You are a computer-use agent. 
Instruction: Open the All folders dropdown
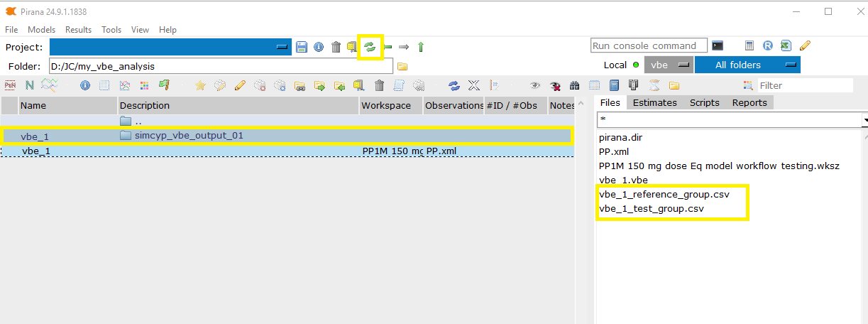[747, 65]
